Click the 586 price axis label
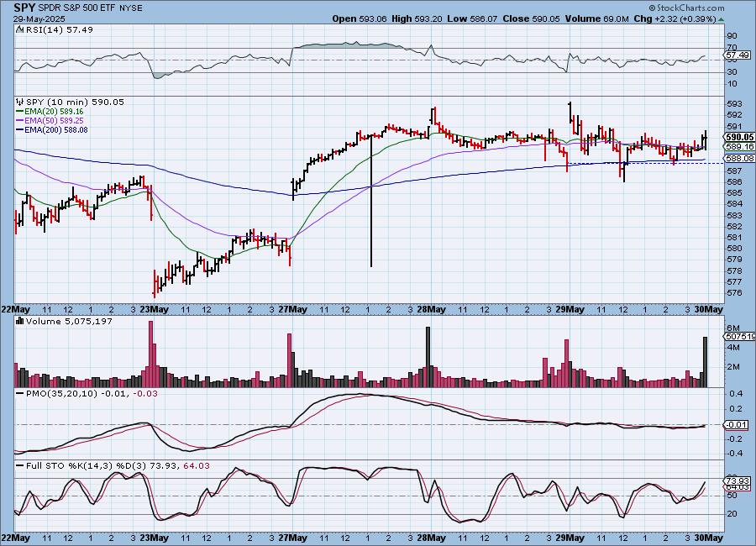The width and height of the screenshot is (756, 546). pos(733,181)
